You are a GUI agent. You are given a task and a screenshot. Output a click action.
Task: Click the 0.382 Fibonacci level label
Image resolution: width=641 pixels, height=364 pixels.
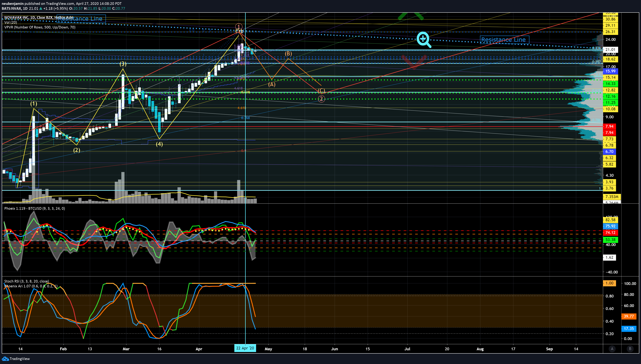[x=596, y=62]
